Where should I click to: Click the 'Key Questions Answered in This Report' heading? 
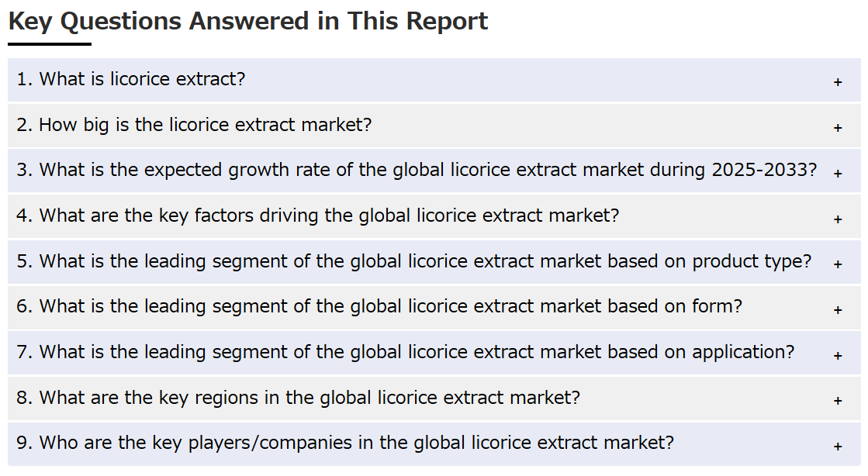coord(248,22)
